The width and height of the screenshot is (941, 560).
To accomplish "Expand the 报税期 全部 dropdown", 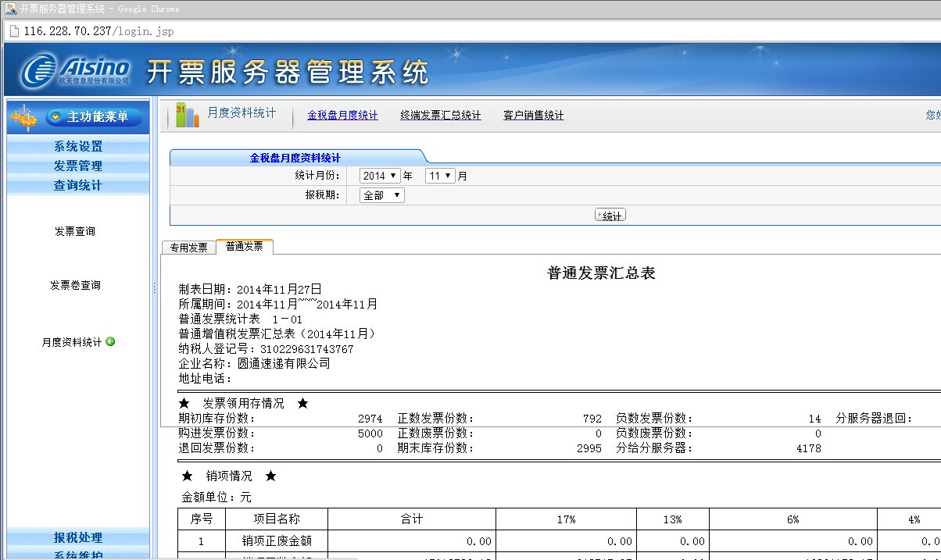I will 382,195.
